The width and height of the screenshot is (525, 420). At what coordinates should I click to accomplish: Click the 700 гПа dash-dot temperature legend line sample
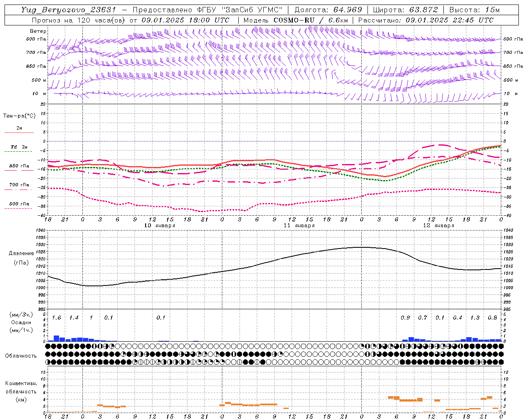coord(18,189)
